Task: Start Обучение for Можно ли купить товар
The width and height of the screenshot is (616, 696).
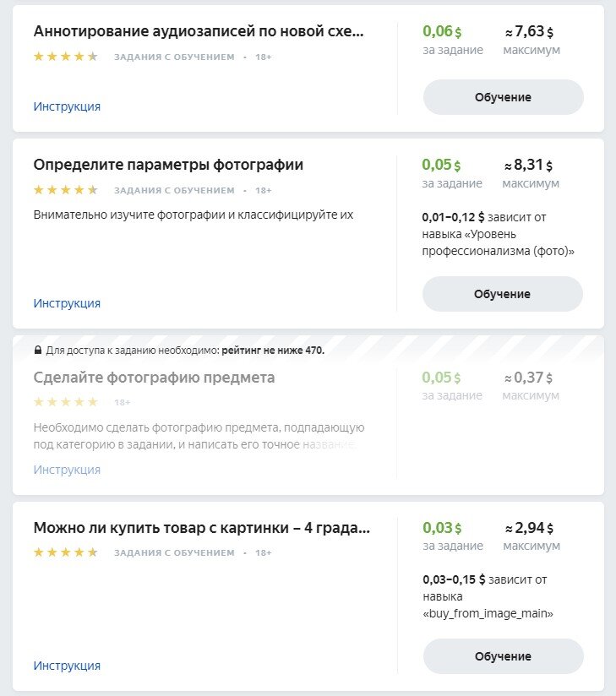Action: click(503, 656)
